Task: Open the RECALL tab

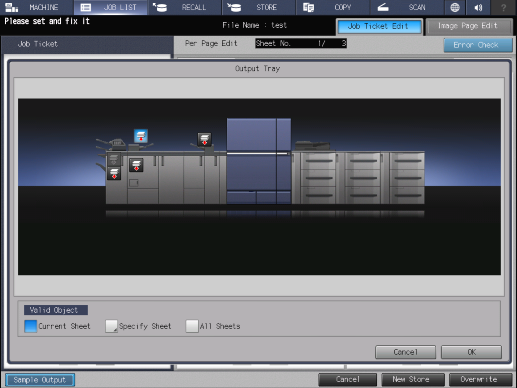Action: coord(185,7)
